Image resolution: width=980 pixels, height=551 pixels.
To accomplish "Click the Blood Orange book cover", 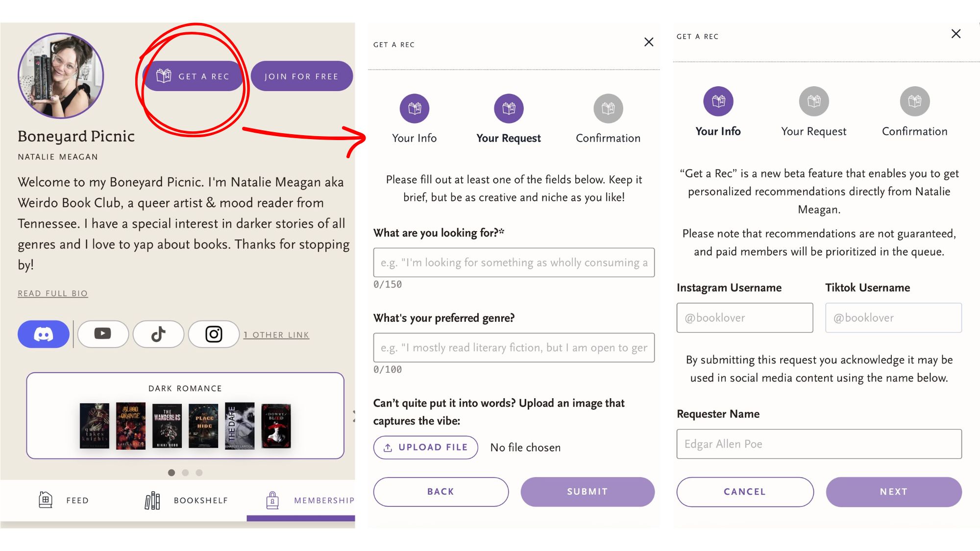I will [131, 426].
